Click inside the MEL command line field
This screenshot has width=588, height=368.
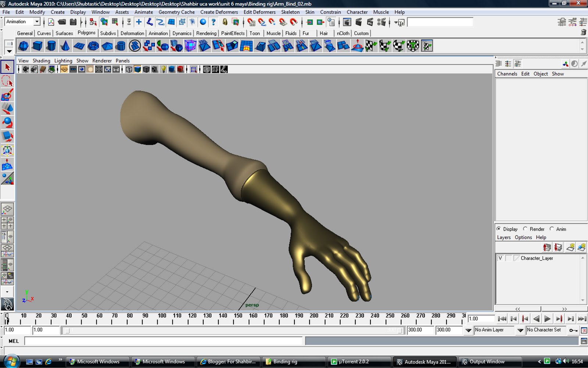[x=162, y=341]
